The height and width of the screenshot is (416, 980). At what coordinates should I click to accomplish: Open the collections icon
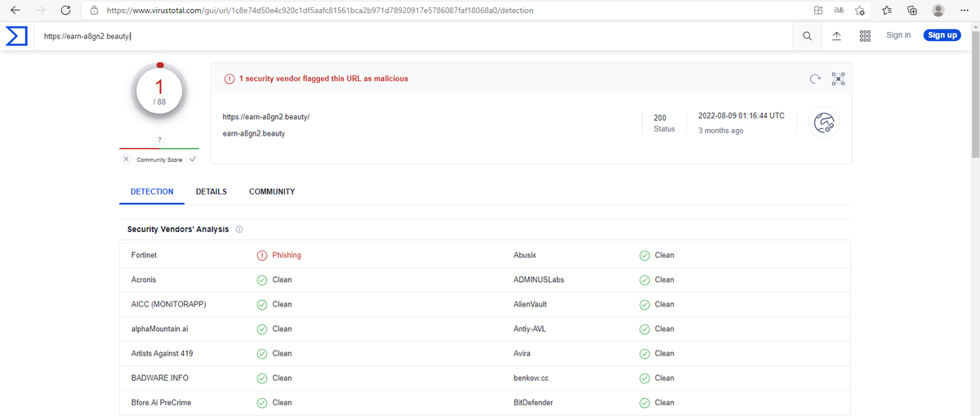pyautogui.click(x=913, y=10)
